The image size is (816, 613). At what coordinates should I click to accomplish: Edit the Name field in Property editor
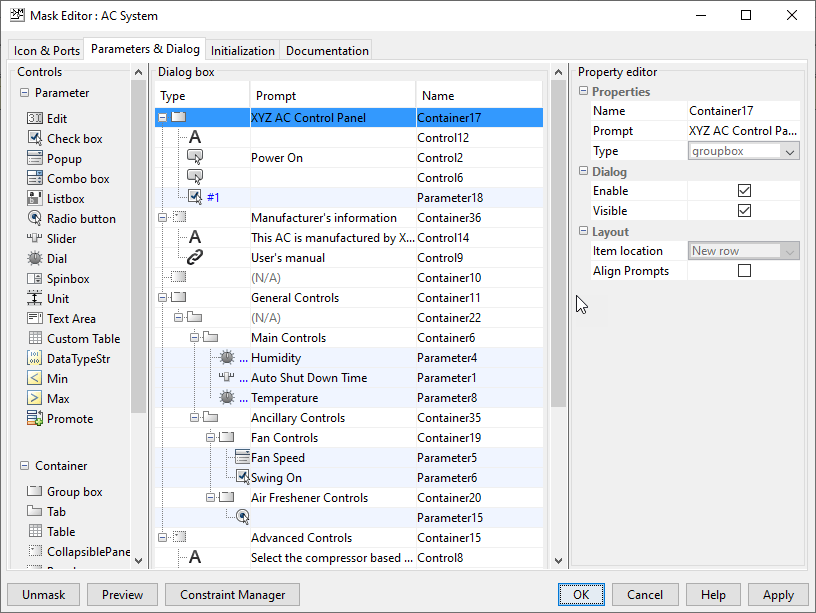tap(742, 111)
